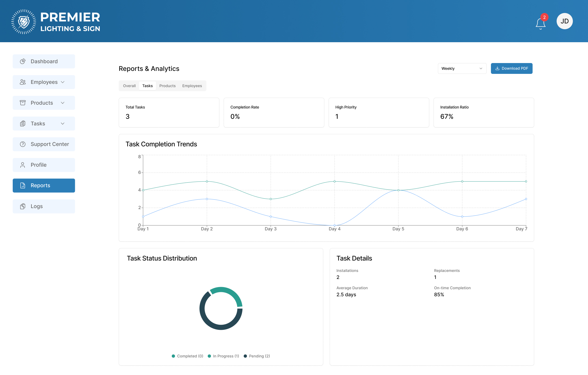Expand the Products sidebar chevron
Viewport: 588px width, 375px height.
63,103
